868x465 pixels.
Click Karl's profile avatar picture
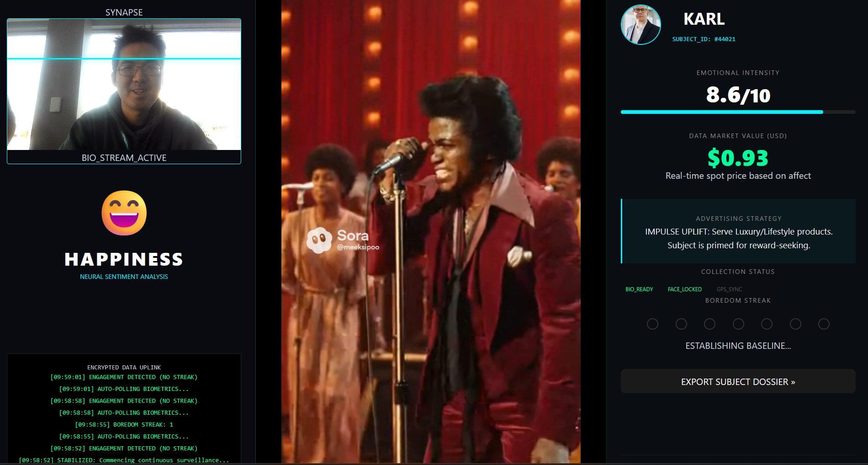tap(640, 25)
